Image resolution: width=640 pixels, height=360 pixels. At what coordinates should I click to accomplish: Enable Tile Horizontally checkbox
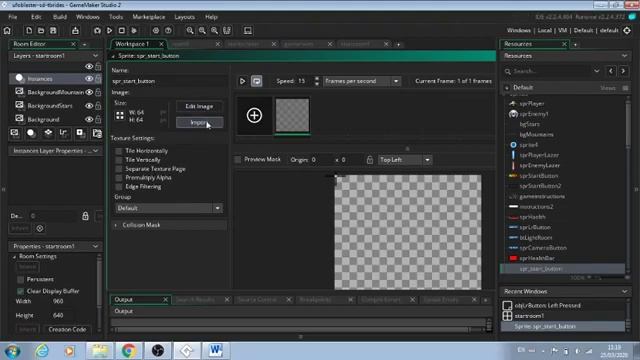coord(119,151)
